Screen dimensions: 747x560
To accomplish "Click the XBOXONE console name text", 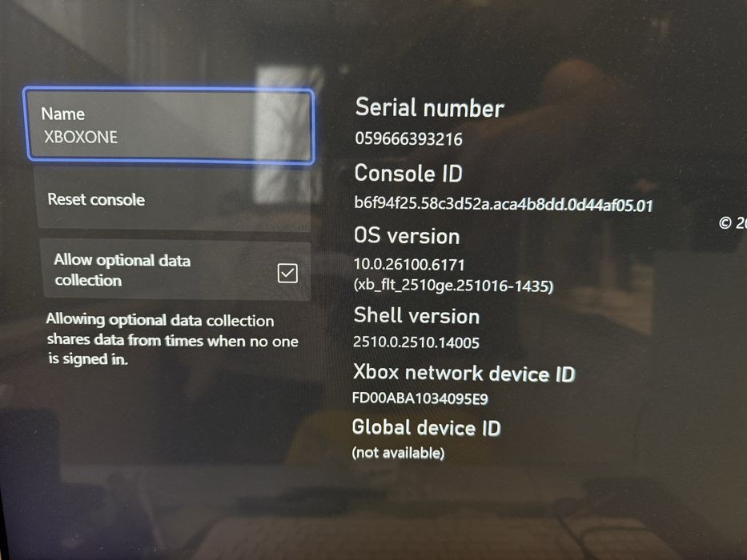I will coord(81,137).
